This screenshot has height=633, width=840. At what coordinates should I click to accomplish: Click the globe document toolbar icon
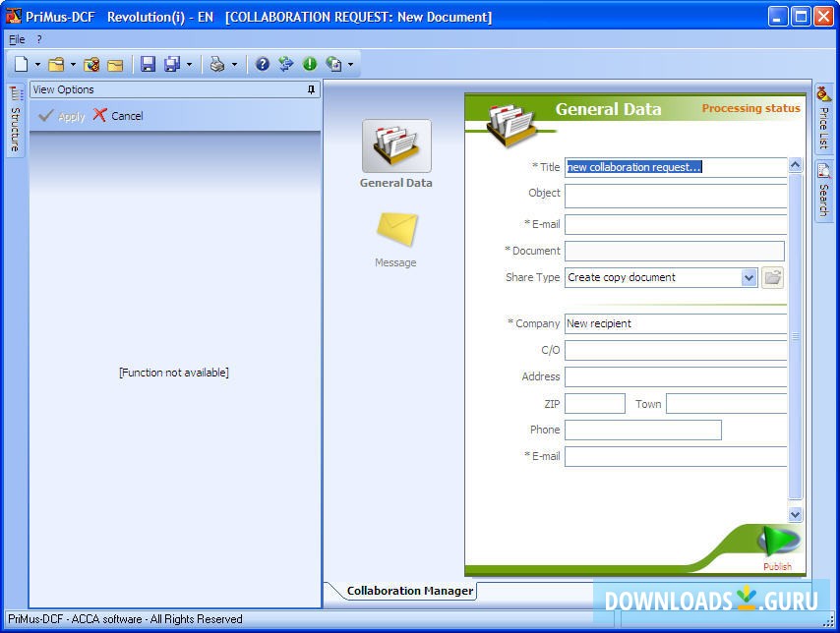tap(333, 64)
